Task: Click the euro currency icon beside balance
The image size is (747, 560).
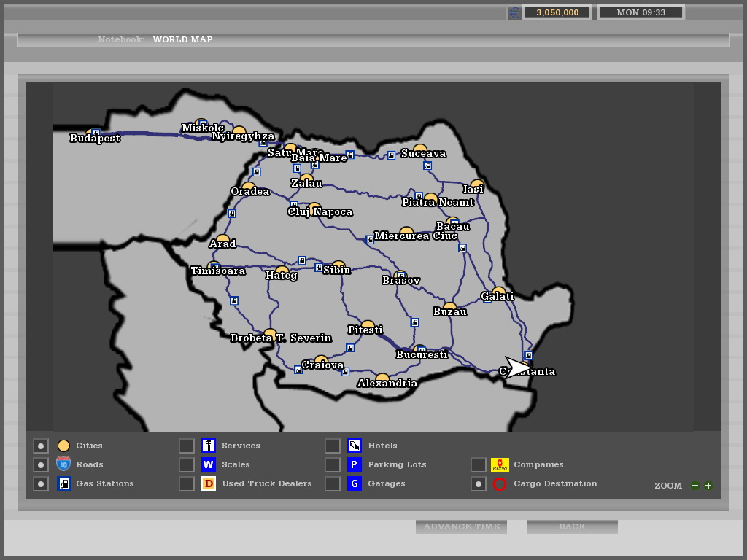Action: click(514, 12)
